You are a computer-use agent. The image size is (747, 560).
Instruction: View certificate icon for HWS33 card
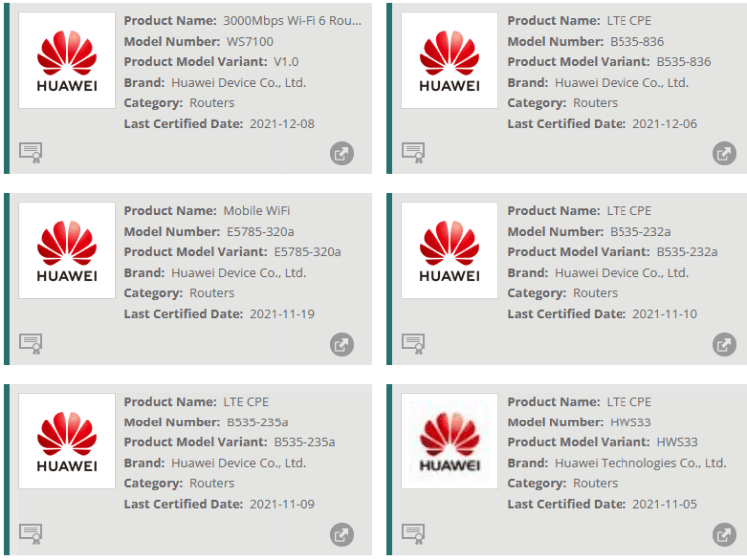(413, 533)
